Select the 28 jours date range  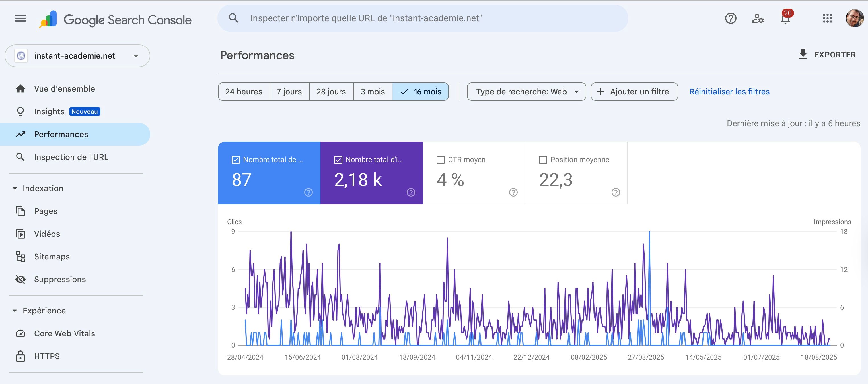(331, 92)
